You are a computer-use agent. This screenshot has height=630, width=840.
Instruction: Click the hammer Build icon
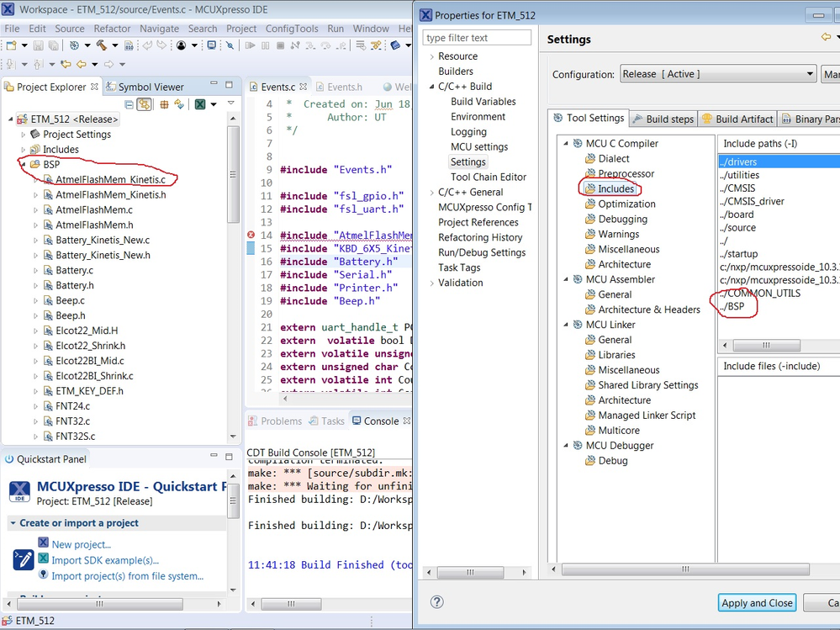tap(101, 45)
